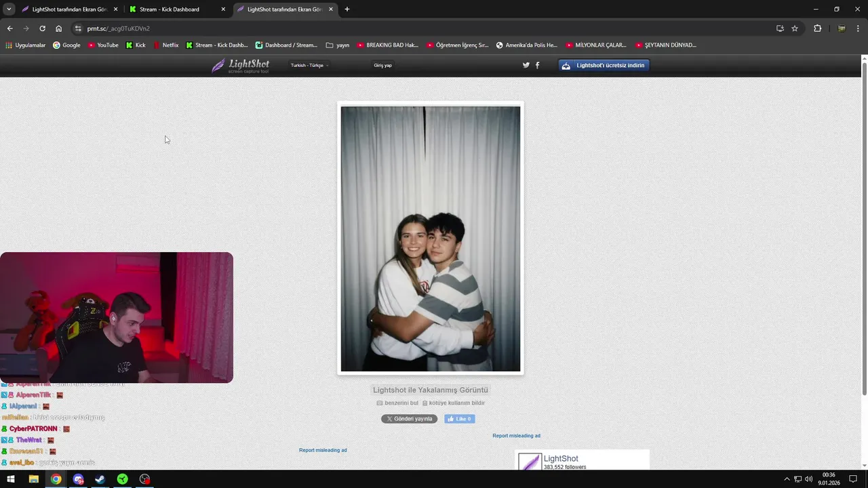Open LightShot Facebook icon
The height and width of the screenshot is (488, 868).
point(538,66)
